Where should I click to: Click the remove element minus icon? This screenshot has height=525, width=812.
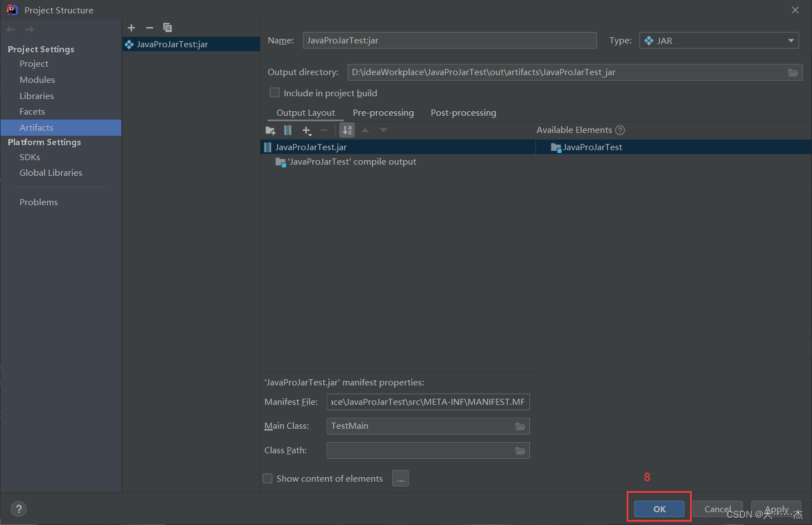point(324,130)
